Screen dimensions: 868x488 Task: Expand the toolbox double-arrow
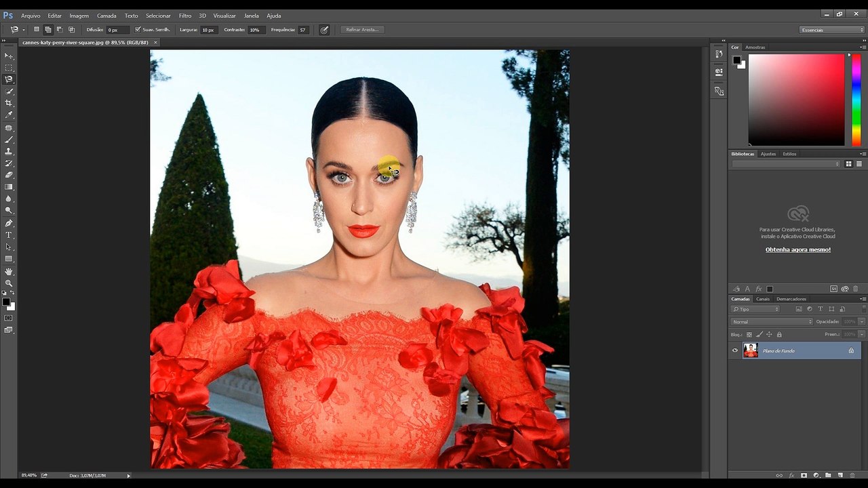(3, 41)
